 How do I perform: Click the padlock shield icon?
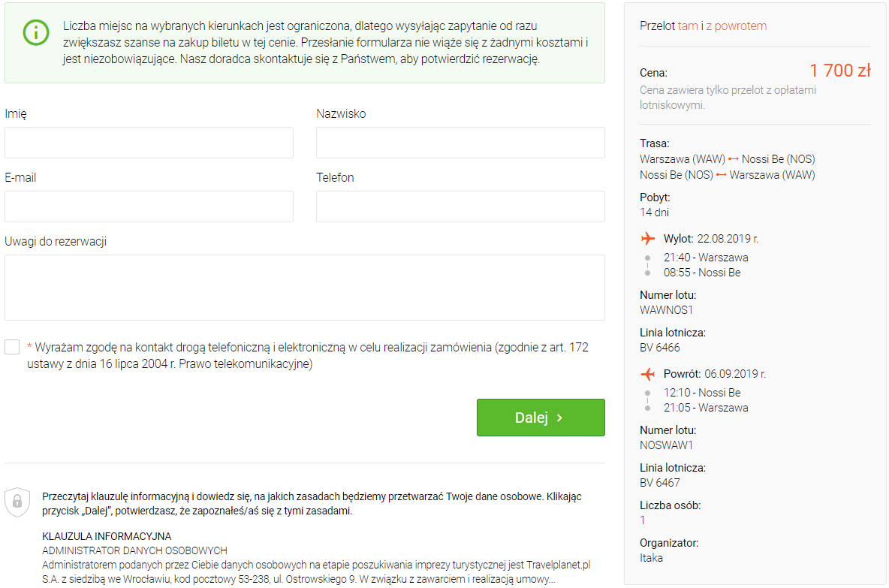click(17, 502)
